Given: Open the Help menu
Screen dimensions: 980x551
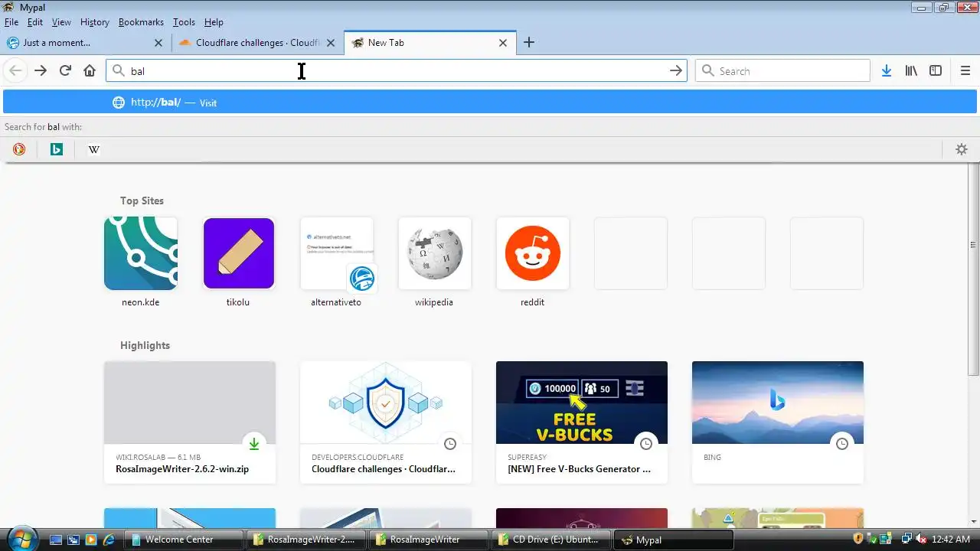Looking at the screenshot, I should 214,22.
